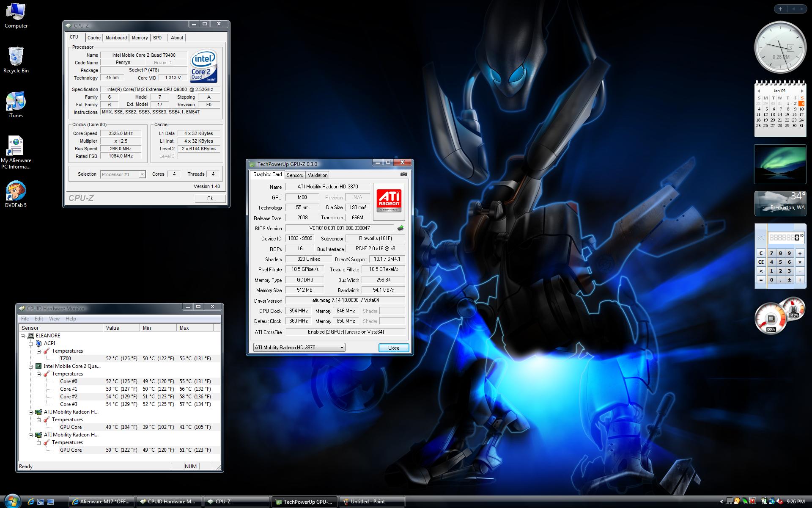
Task: Click calculator gadget divide key
Action: (x=800, y=253)
